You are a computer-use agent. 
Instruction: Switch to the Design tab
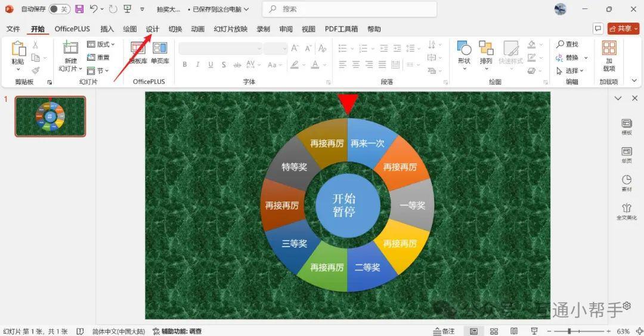(153, 29)
